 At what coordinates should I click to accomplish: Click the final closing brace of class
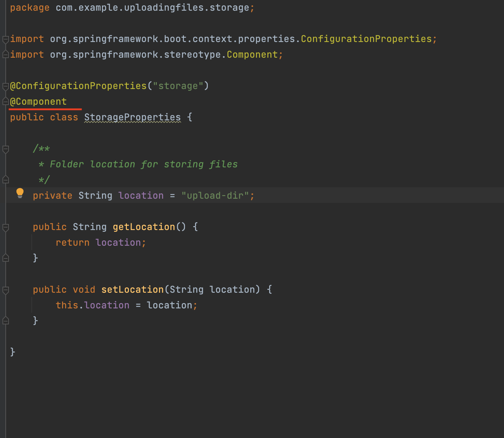pos(13,352)
